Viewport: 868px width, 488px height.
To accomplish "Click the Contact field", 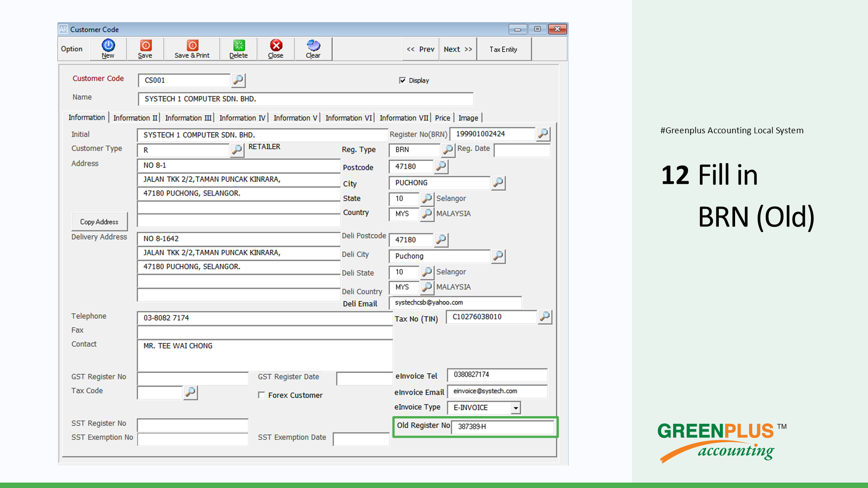I will coord(265,355).
